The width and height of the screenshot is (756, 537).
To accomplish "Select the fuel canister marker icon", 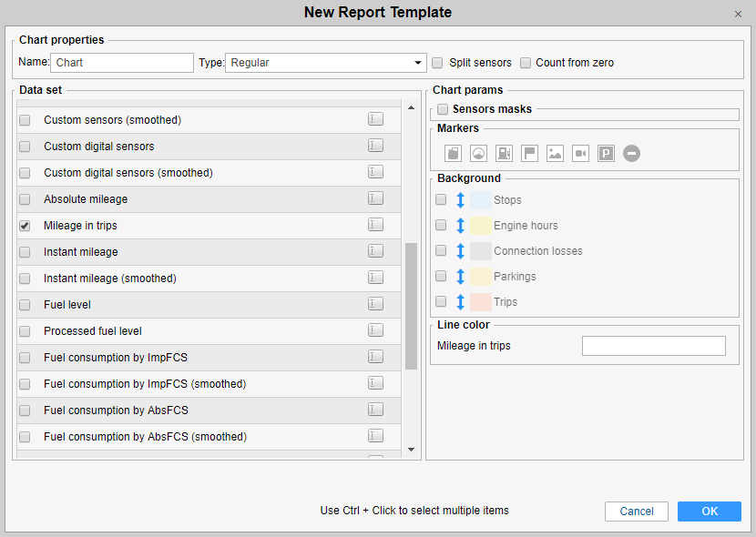I will (x=453, y=154).
